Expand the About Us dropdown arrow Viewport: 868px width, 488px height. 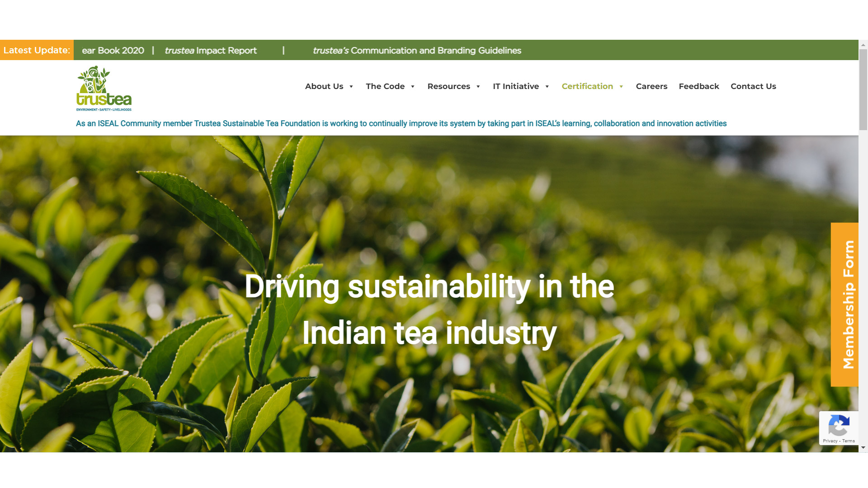tap(351, 86)
